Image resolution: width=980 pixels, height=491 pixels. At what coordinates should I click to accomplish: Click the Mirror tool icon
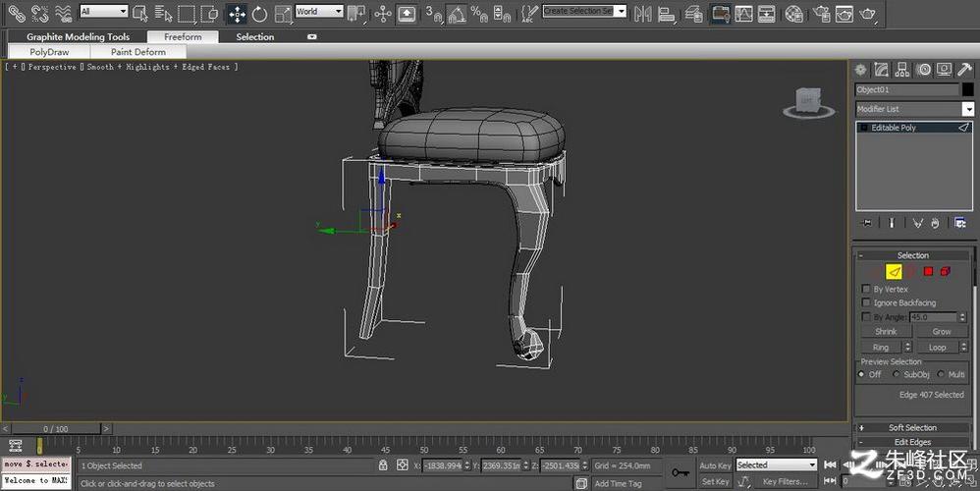(x=644, y=13)
